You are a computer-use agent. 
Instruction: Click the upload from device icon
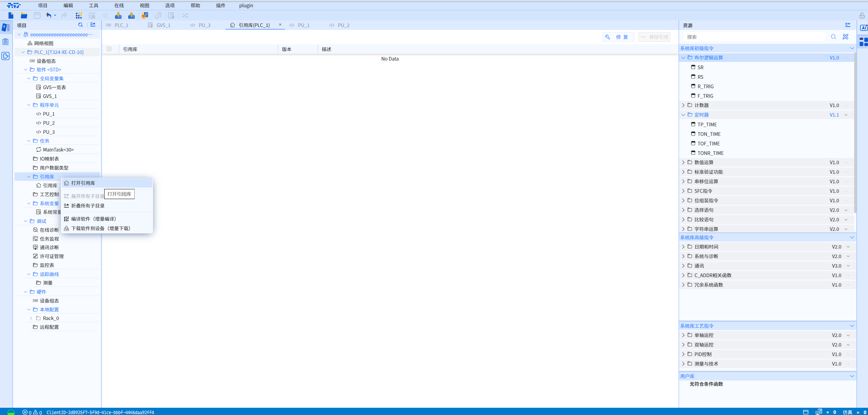click(131, 15)
